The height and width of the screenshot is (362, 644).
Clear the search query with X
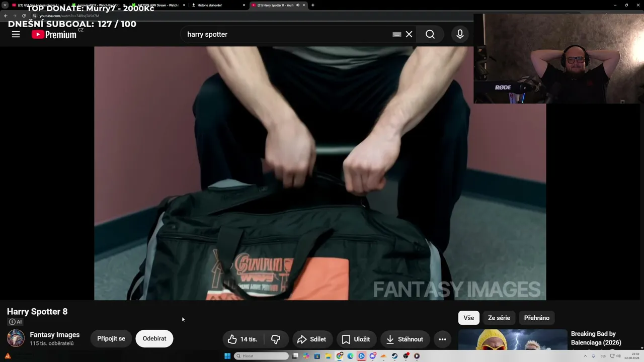409,34
